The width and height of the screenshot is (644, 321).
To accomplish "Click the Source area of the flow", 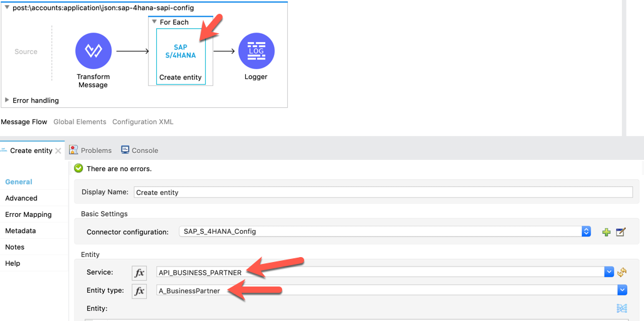I will [26, 51].
